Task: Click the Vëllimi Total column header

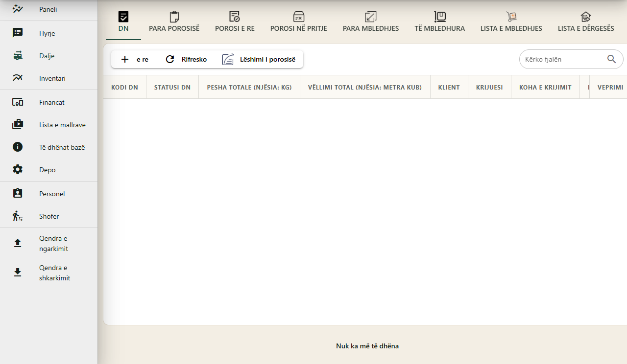Action: click(365, 87)
